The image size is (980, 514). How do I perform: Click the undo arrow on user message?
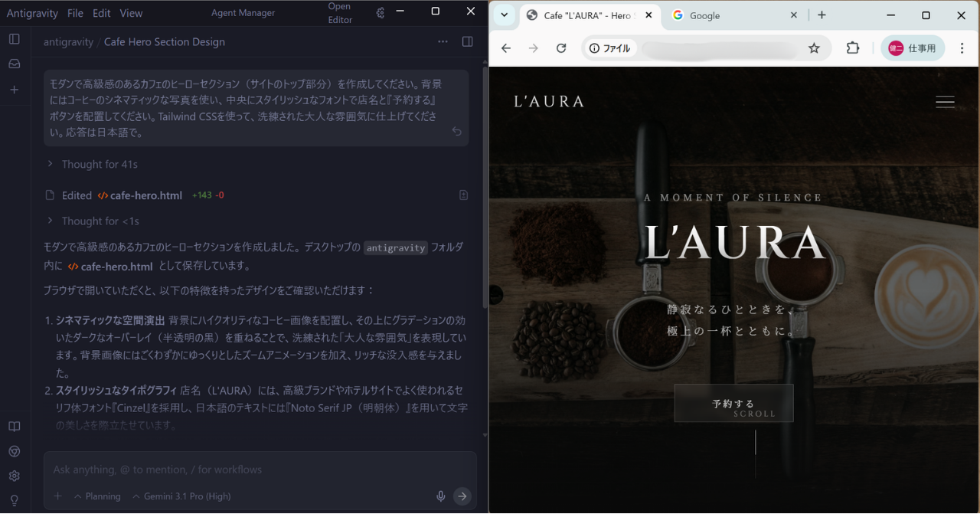pos(456,132)
